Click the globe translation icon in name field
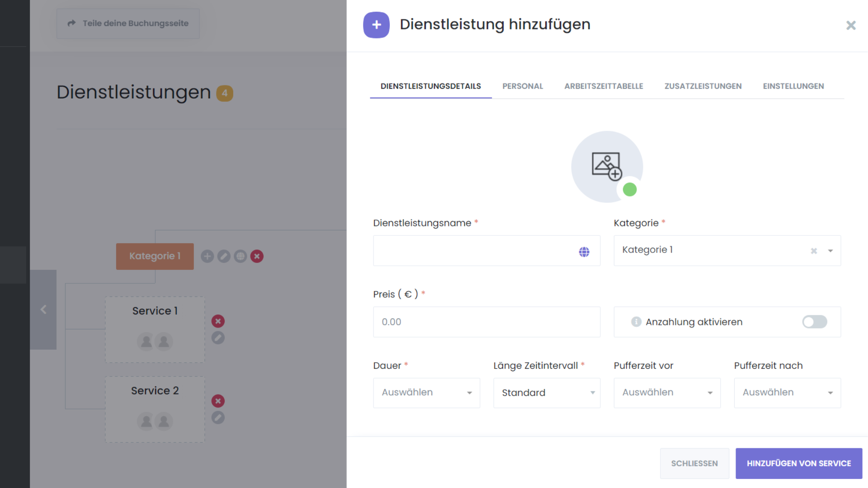868x488 pixels. pyautogui.click(x=584, y=252)
